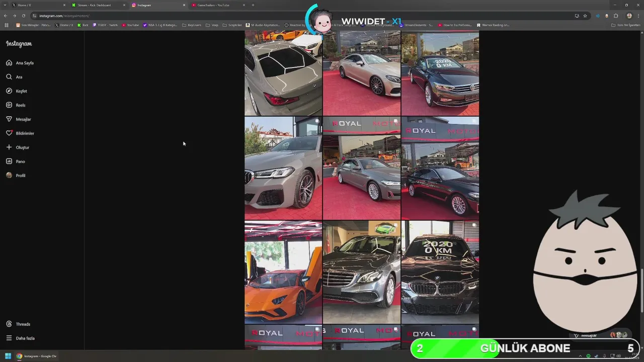
Task: Go forward in browser history
Action: (15, 16)
